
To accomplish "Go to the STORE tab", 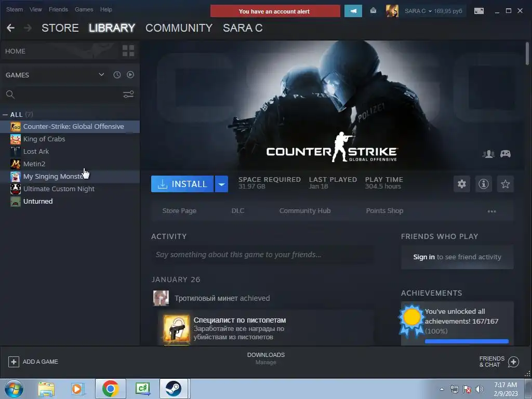I will (60, 28).
